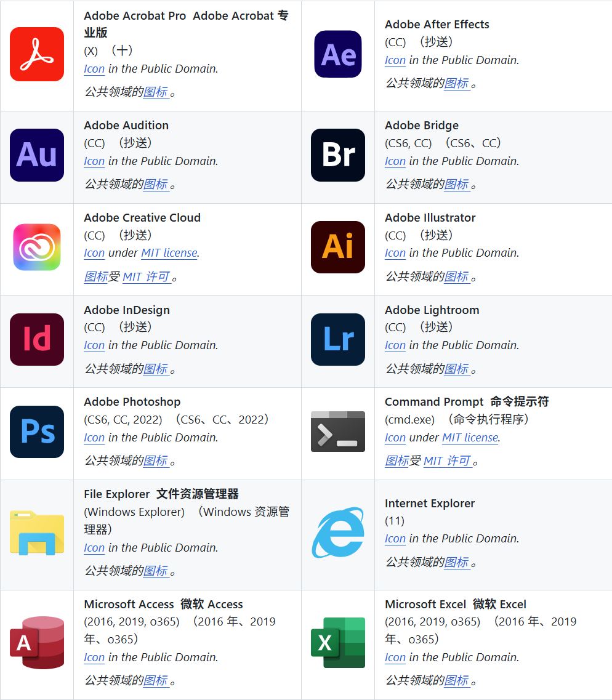Open Chinese 图标 link under Internet Explorer
The image size is (612, 700).
tap(457, 563)
